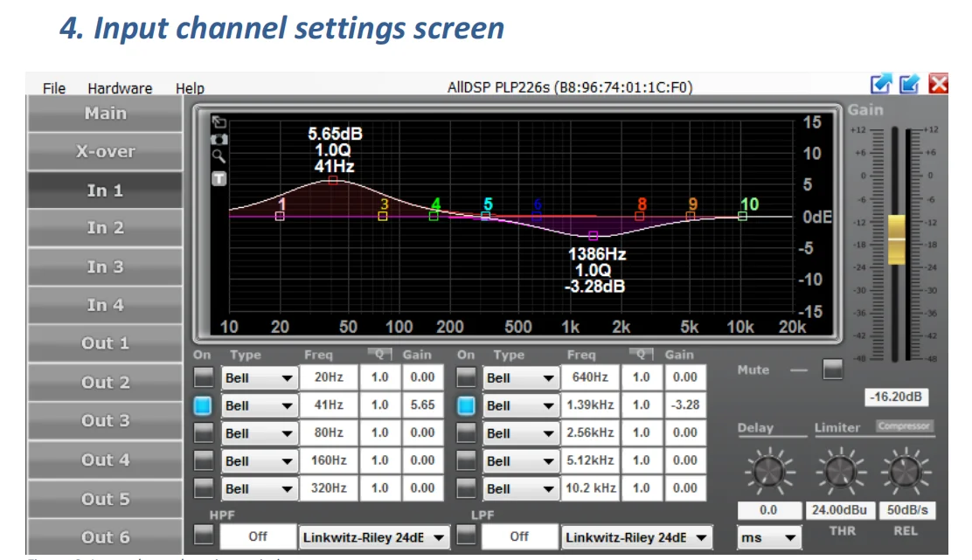This screenshot has height=560, width=972.
Task: Click the yellow Gain fader handle
Action: click(897, 239)
